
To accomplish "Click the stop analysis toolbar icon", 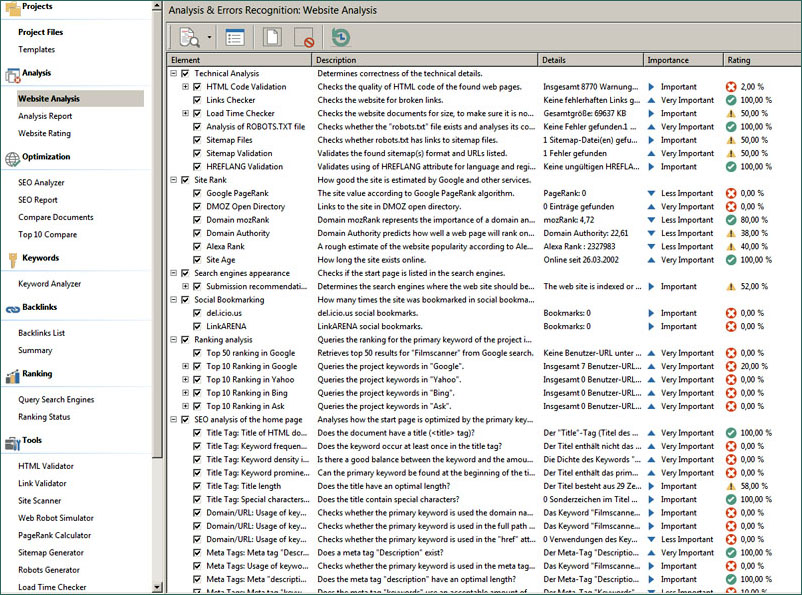I will [x=304, y=37].
